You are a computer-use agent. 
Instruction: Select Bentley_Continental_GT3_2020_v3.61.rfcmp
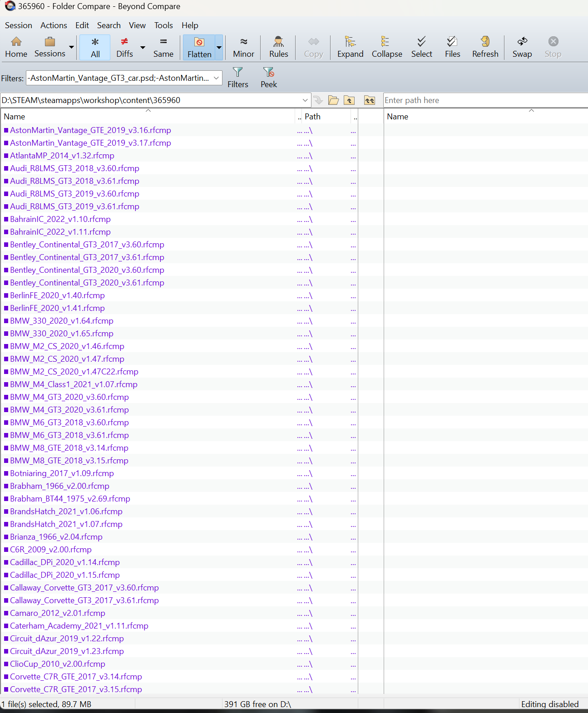87,283
